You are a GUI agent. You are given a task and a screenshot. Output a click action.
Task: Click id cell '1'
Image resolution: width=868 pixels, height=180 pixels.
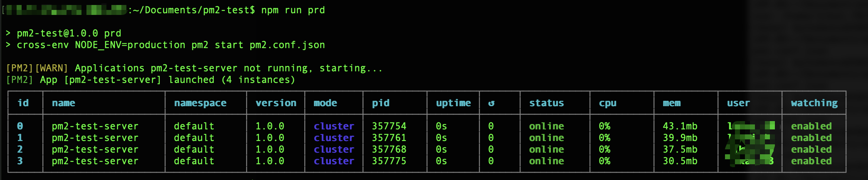20,138
